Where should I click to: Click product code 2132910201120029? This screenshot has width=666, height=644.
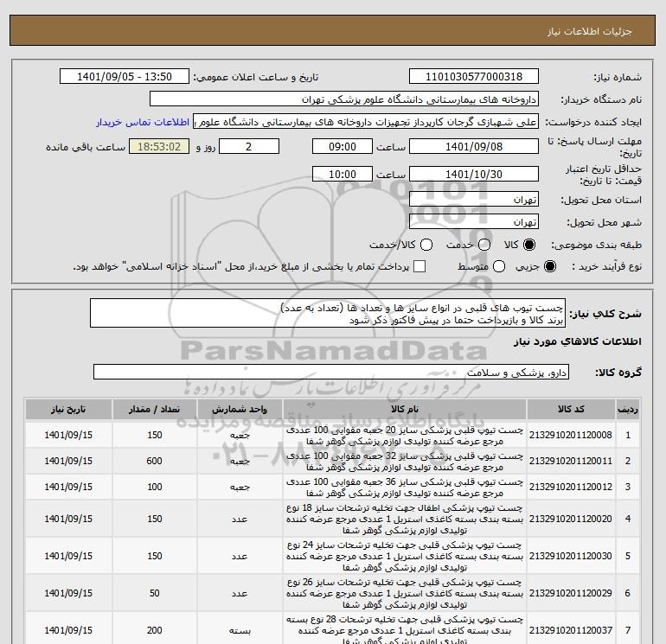tap(571, 593)
